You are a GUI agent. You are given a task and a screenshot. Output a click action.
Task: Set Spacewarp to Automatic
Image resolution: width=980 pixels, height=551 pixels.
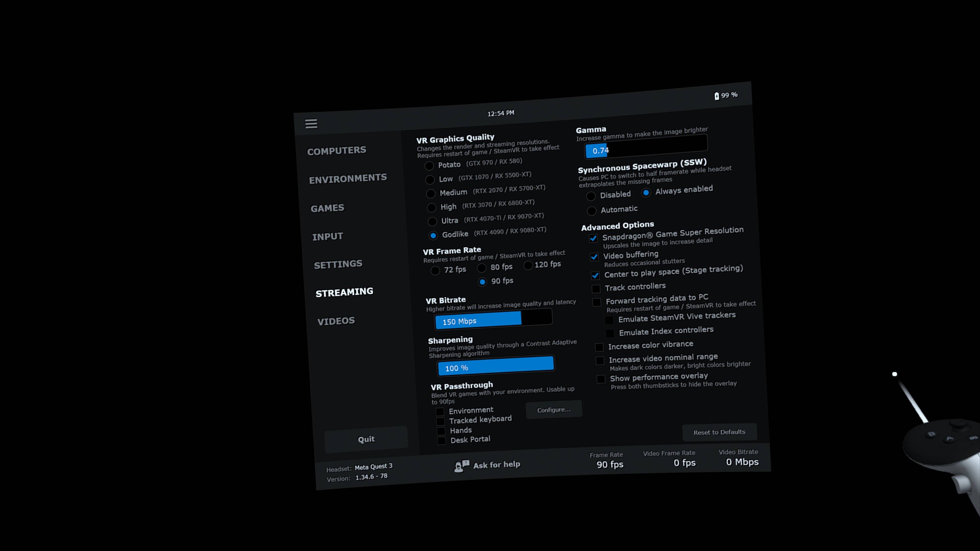tap(592, 211)
